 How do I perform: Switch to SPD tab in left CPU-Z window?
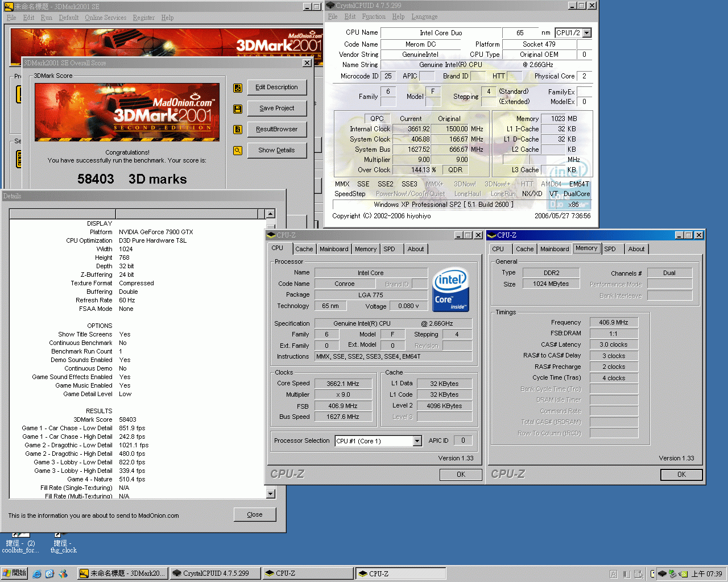(x=389, y=249)
